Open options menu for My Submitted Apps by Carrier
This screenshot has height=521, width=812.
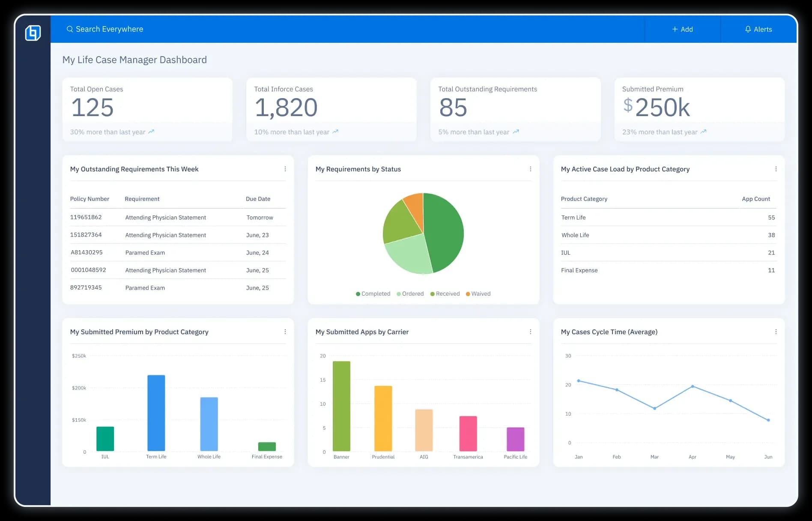(531, 332)
